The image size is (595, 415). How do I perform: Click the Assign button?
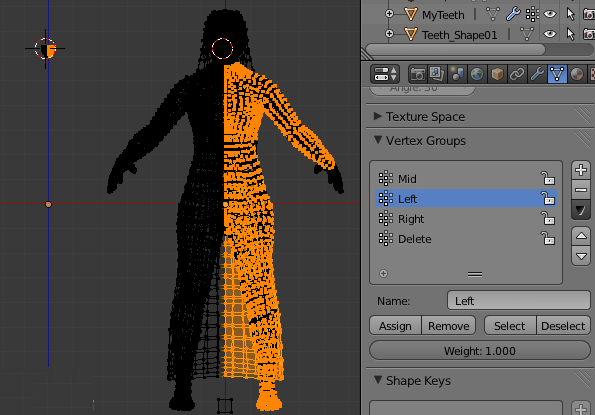(x=395, y=325)
